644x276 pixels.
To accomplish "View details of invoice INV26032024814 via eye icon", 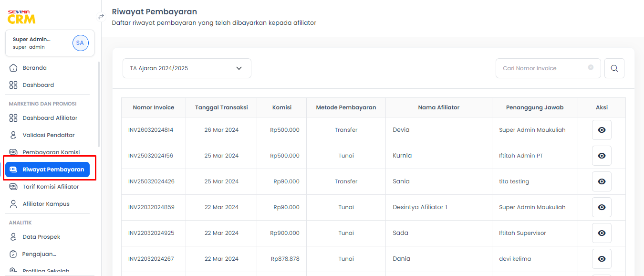I will pyautogui.click(x=602, y=130).
